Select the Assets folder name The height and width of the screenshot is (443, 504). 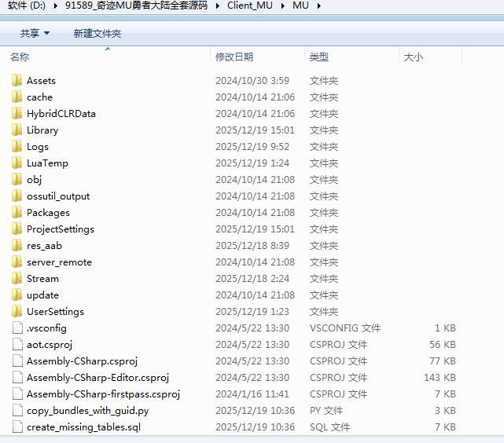(41, 81)
